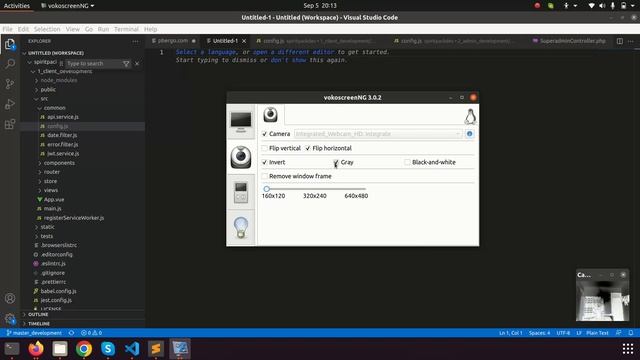This screenshot has width=640, height=360.
Task: Toggle the Gray checkbox
Action: (336, 162)
